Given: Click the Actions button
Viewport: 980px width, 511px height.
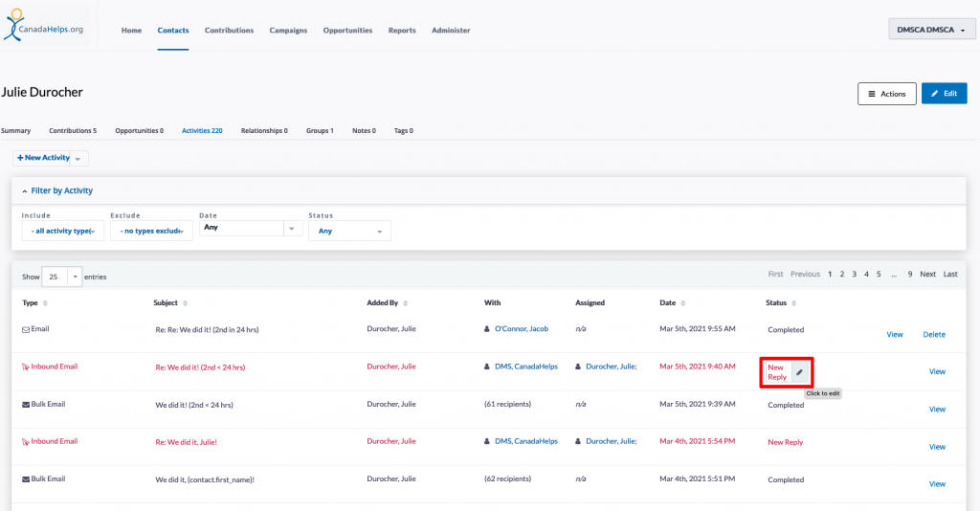Looking at the screenshot, I should pyautogui.click(x=887, y=94).
